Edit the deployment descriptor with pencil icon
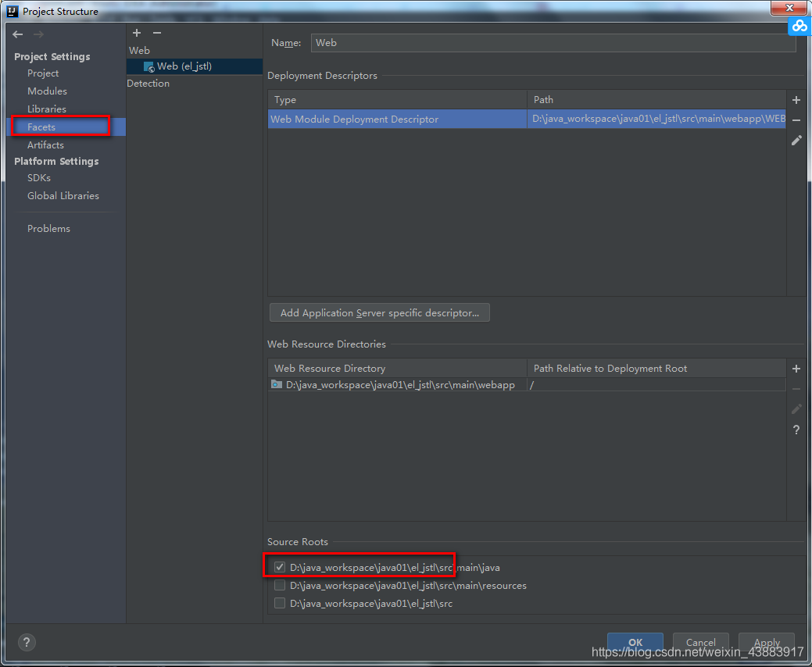The width and height of the screenshot is (812, 667). click(x=796, y=141)
